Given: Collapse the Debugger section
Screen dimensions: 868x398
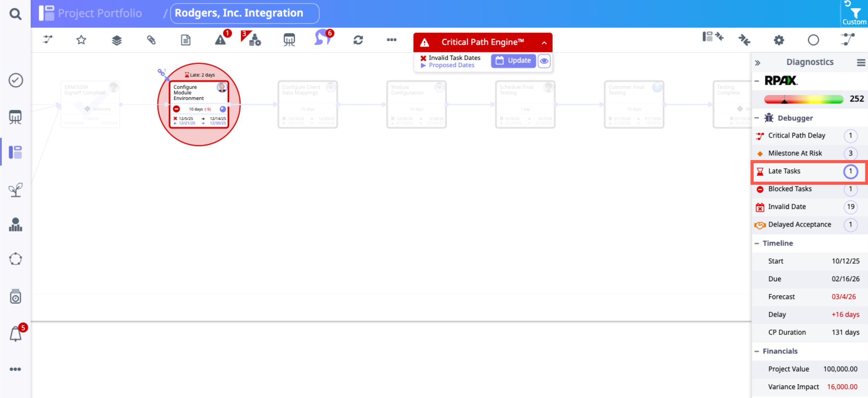Looking at the screenshot, I should (x=757, y=118).
